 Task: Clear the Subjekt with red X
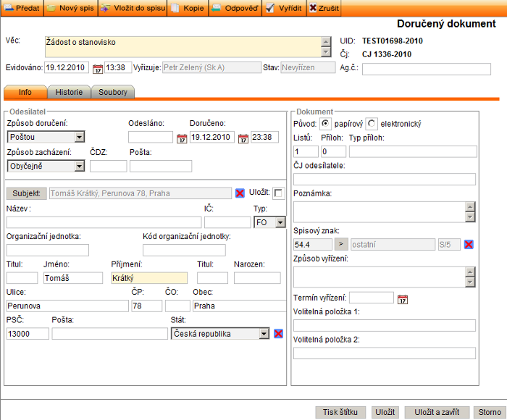[240, 193]
